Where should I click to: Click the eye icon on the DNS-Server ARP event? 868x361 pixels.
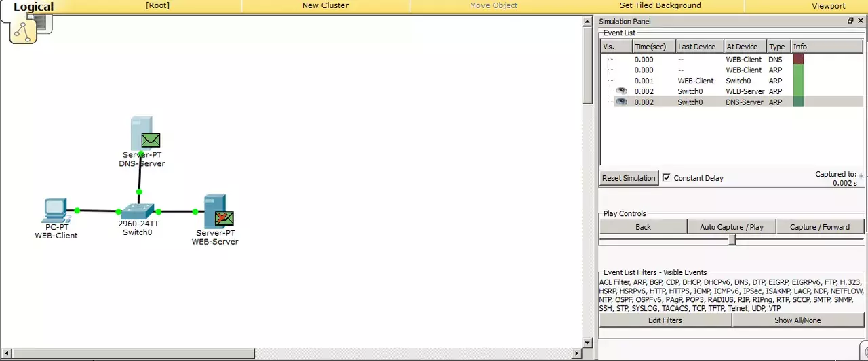click(x=621, y=102)
